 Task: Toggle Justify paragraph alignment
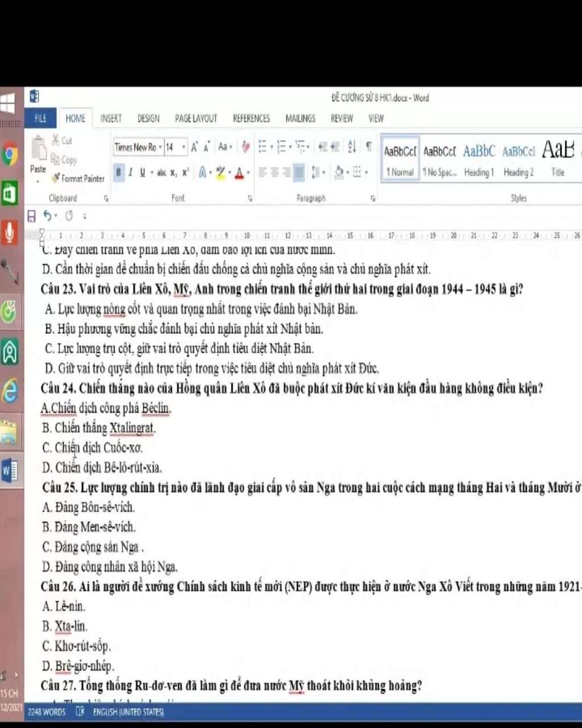tap(298, 172)
